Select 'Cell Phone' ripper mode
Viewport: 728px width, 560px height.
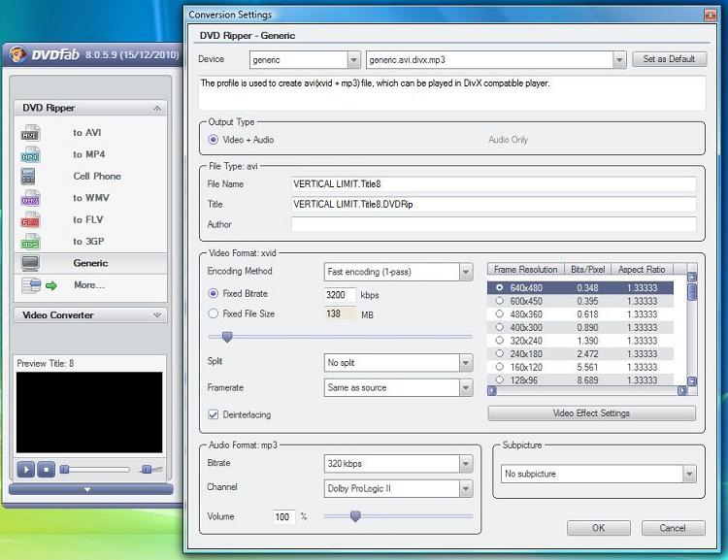(x=97, y=176)
